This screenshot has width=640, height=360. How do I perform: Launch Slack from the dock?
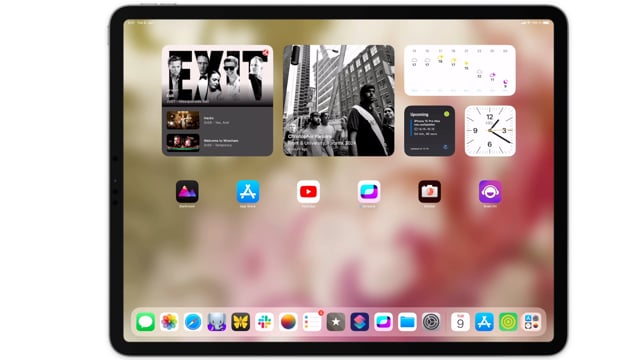(264, 322)
